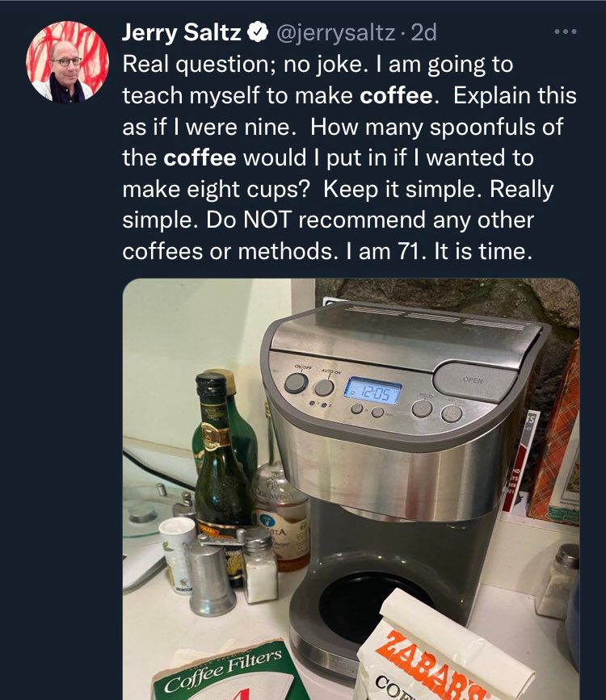Click the Zabar's coffee bag in photo
This screenshot has height=700, width=606.
click(x=440, y=651)
